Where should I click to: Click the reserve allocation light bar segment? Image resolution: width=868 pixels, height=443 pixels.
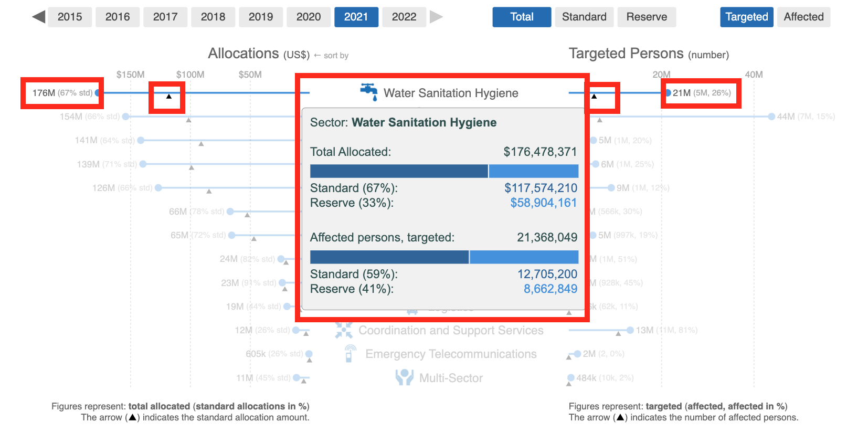click(x=534, y=171)
